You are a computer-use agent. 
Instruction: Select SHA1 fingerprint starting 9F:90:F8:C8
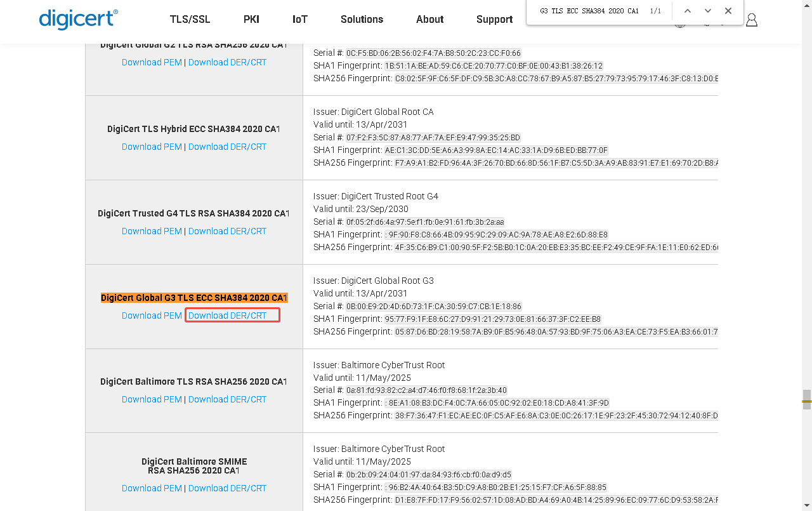pos(496,234)
